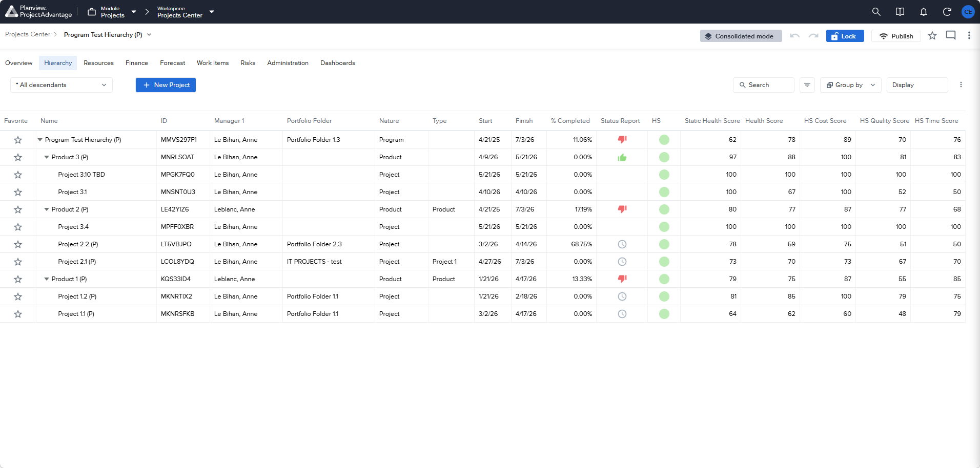
Task: Open the notifications bell icon
Action: (x=923, y=12)
